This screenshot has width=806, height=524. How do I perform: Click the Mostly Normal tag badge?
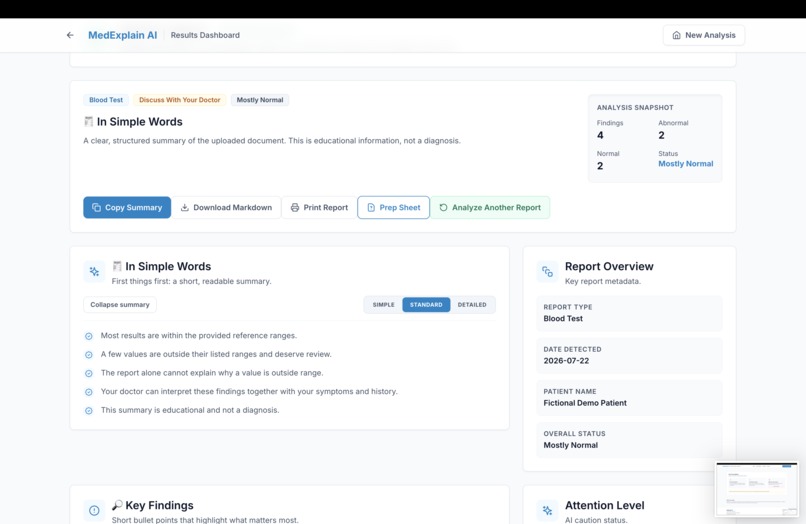click(x=260, y=100)
